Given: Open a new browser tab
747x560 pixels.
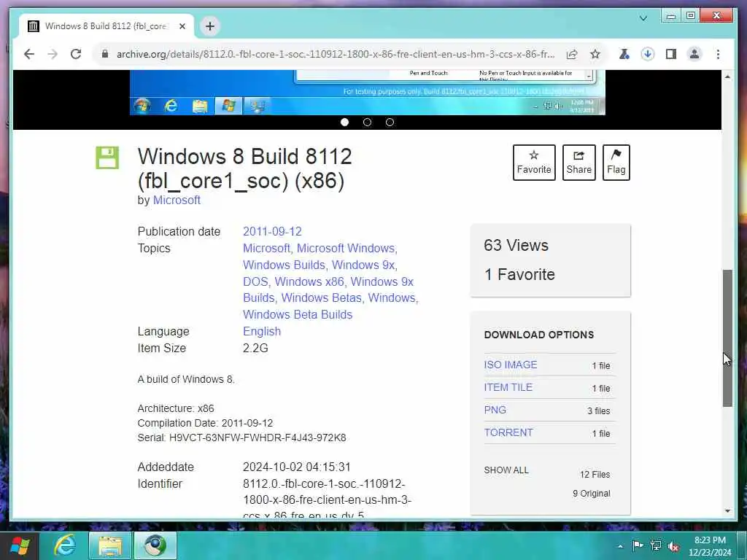Looking at the screenshot, I should coord(210,26).
